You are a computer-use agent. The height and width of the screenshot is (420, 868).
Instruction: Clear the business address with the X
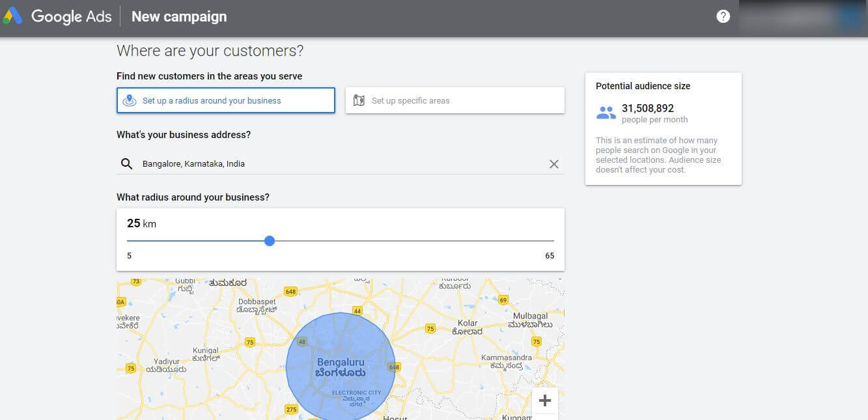point(554,164)
